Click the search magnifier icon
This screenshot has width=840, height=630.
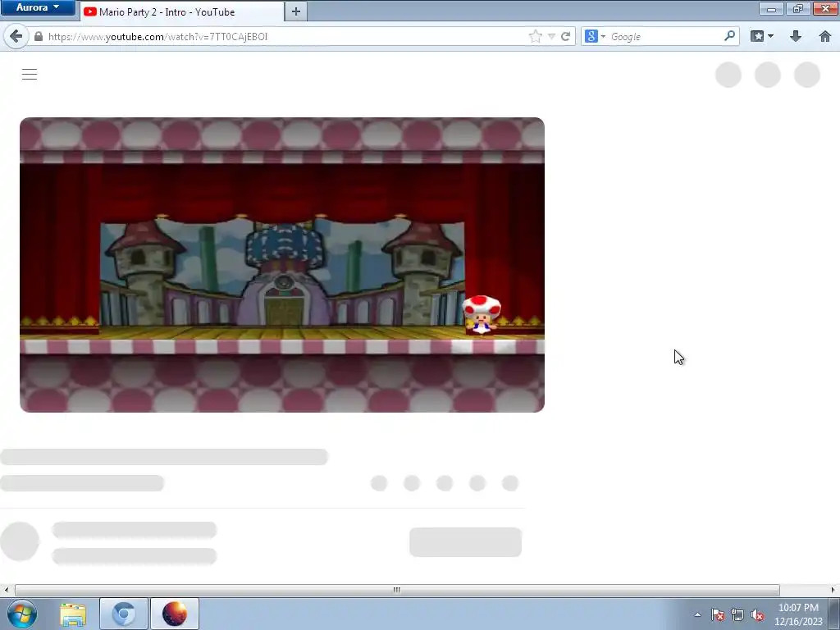(x=729, y=36)
